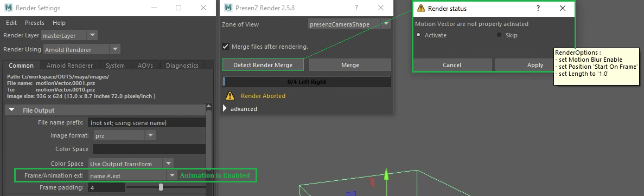Open the Help menu in Render Settings

[x=59, y=23]
